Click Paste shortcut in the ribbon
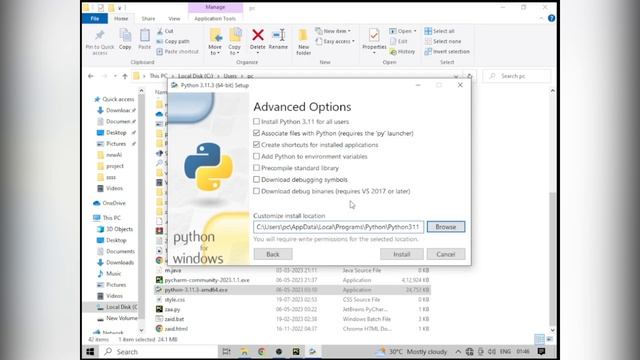This screenshot has height=360, width=640. 178,51
